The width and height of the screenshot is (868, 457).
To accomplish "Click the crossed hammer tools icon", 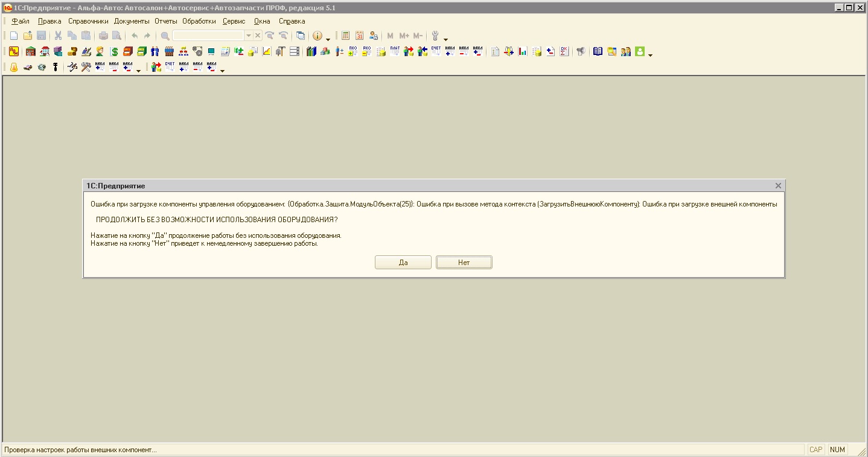I will click(x=86, y=67).
